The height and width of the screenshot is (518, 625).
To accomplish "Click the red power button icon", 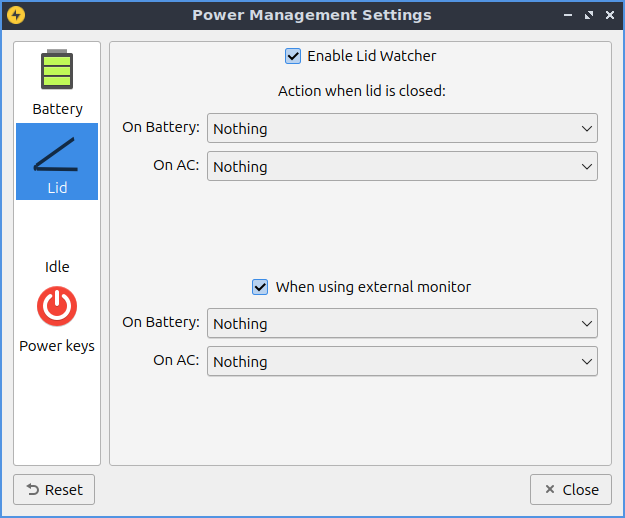I will pos(57,306).
